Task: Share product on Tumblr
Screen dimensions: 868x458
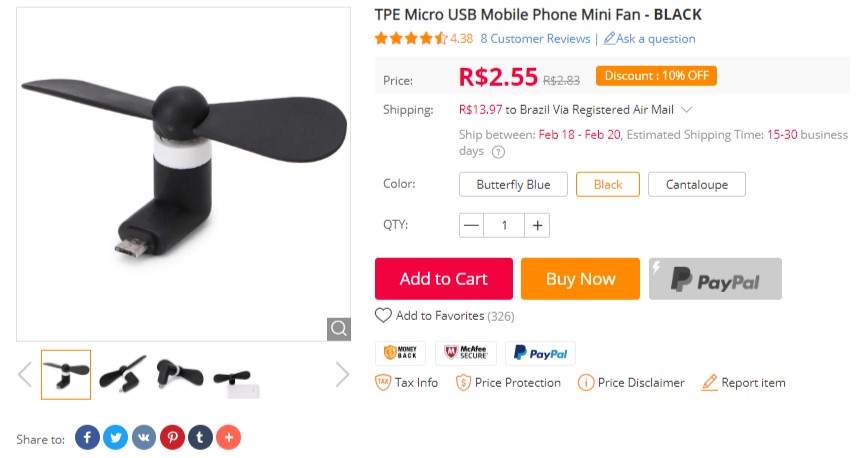Action: coord(200,437)
